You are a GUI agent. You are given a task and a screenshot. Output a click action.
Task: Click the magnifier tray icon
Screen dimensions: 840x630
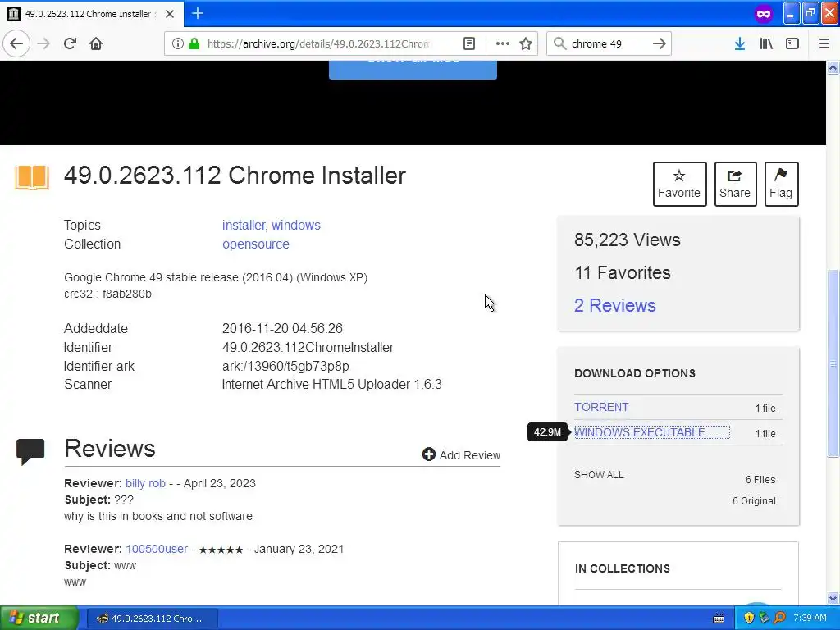(779, 619)
